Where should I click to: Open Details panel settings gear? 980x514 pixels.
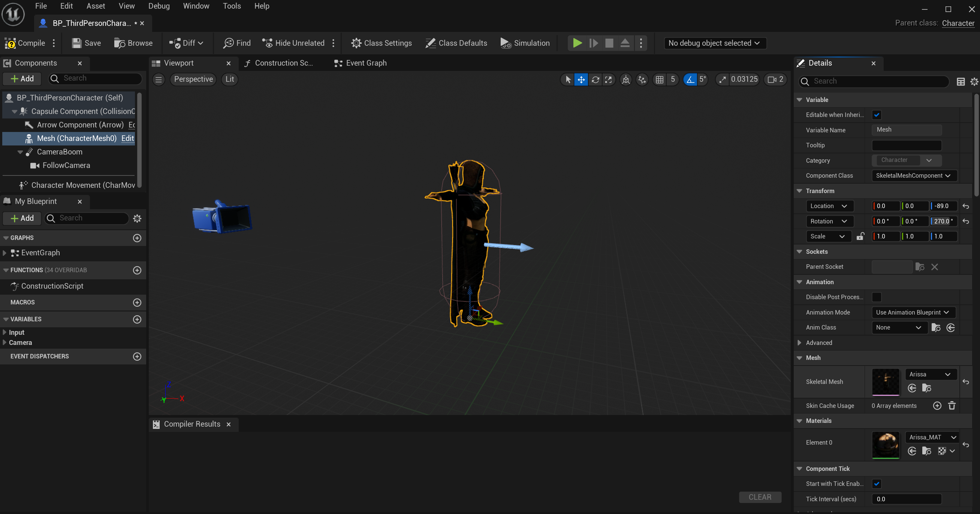(974, 81)
